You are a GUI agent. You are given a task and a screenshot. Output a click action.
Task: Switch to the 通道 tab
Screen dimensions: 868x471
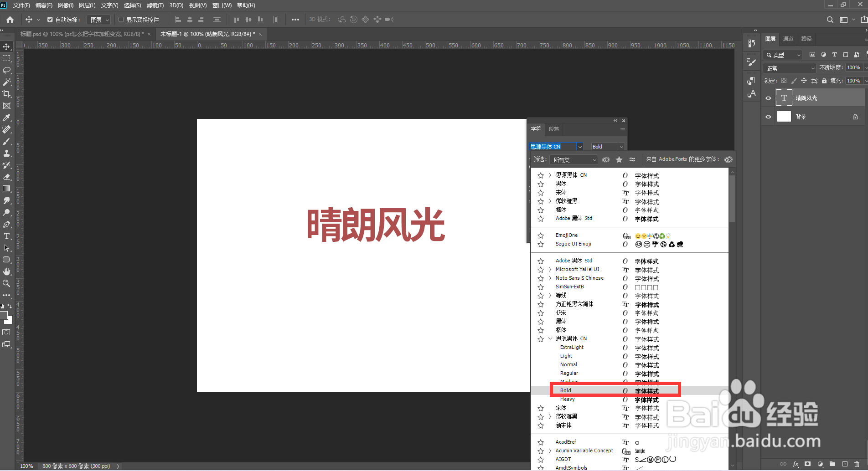click(788, 39)
